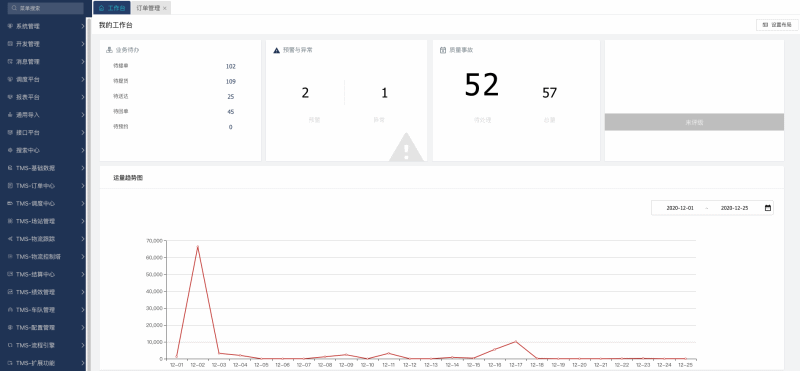Viewport: 800px width, 371px height.
Task: Click the TMS-车队管理 sidebar icon
Action: [x=10, y=310]
